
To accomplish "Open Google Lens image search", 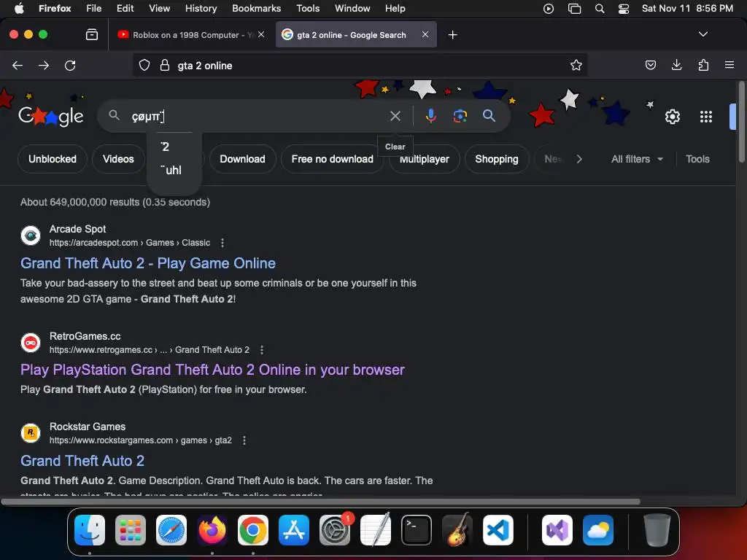I will [460, 116].
